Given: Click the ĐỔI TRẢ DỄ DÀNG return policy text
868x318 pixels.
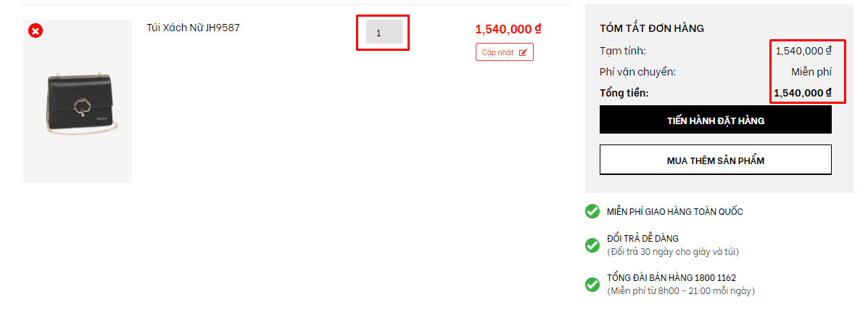Looking at the screenshot, I should coord(642,239).
